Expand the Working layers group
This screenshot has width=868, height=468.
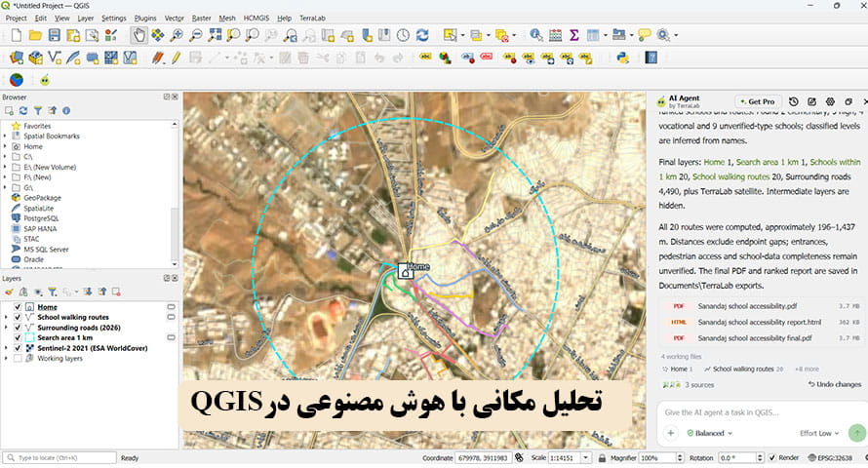click(6, 359)
